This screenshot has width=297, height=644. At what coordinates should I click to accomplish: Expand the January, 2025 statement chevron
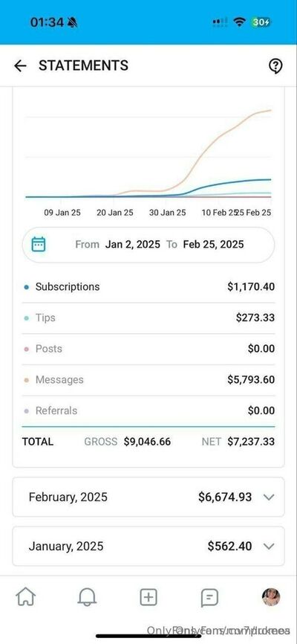[269, 547]
